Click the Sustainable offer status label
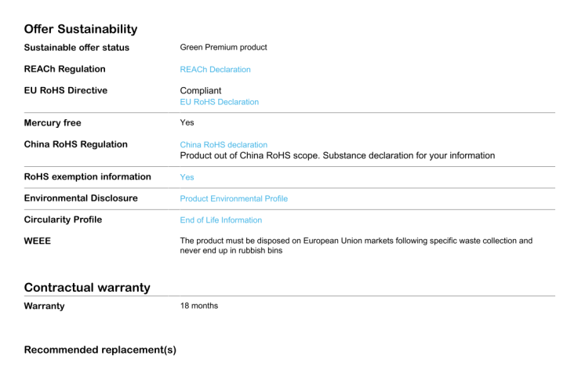The image size is (567, 392). click(x=77, y=48)
